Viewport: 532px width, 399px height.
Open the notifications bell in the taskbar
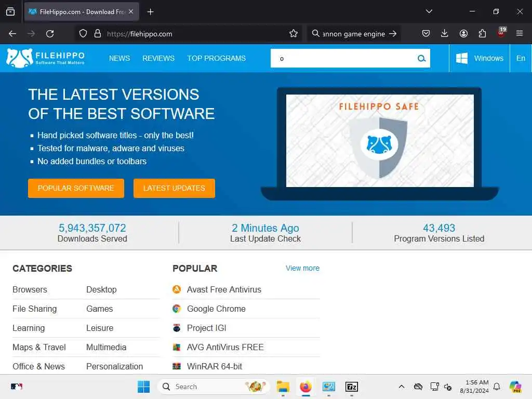point(497,387)
